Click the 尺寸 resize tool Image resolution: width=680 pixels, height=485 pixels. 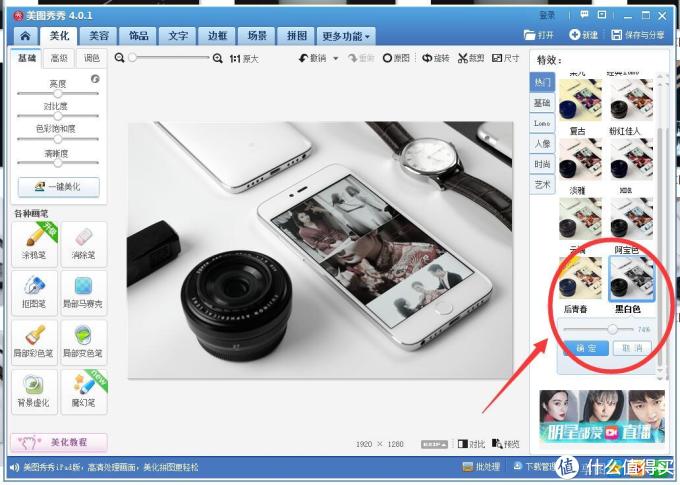506,58
